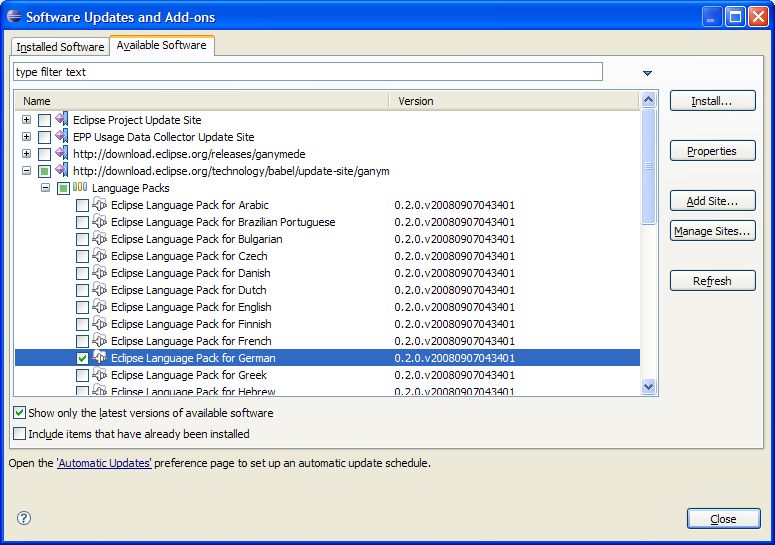Image resolution: width=775 pixels, height=545 pixels.
Task: Click the scrollbar down arrow
Action: point(648,386)
